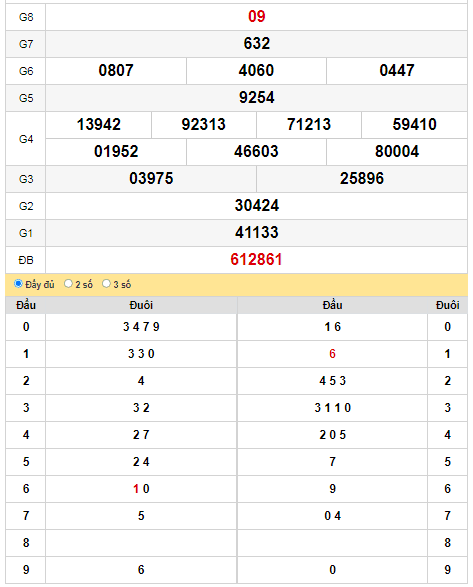The height and width of the screenshot is (587, 473).
Task: Click the G5 result 9254
Action: pos(257,97)
